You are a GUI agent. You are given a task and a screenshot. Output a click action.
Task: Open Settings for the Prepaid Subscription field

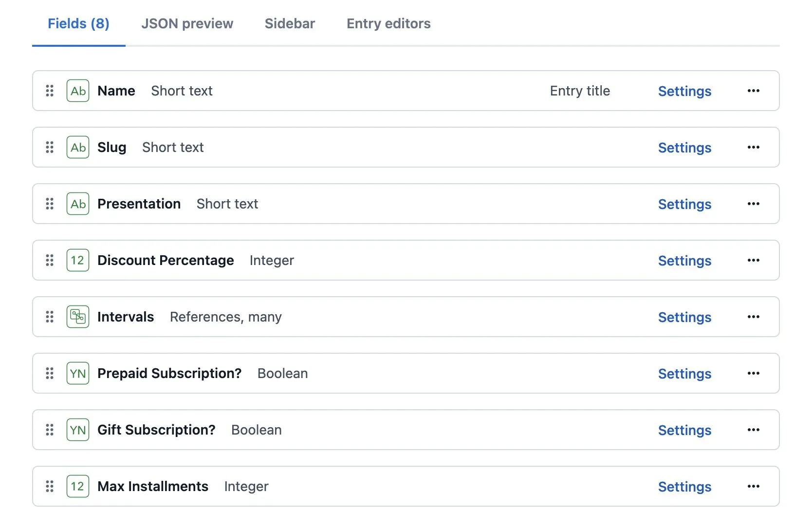pos(684,374)
